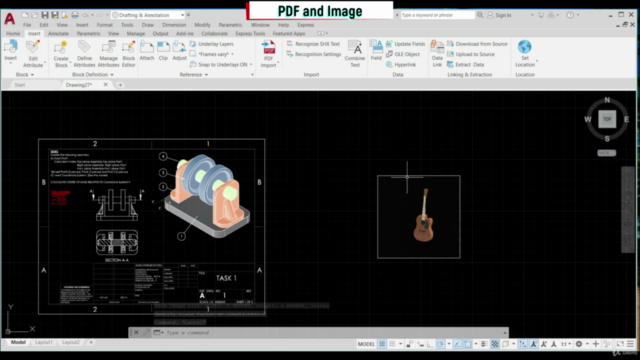
Task: Click the TOP face of the ViewCube
Action: click(x=607, y=119)
